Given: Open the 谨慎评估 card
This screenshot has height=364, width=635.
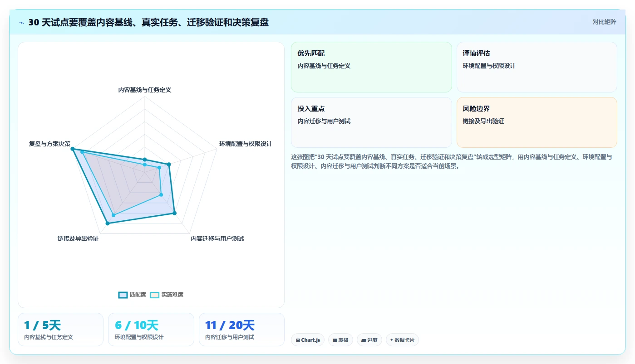Looking at the screenshot, I should pos(537,67).
